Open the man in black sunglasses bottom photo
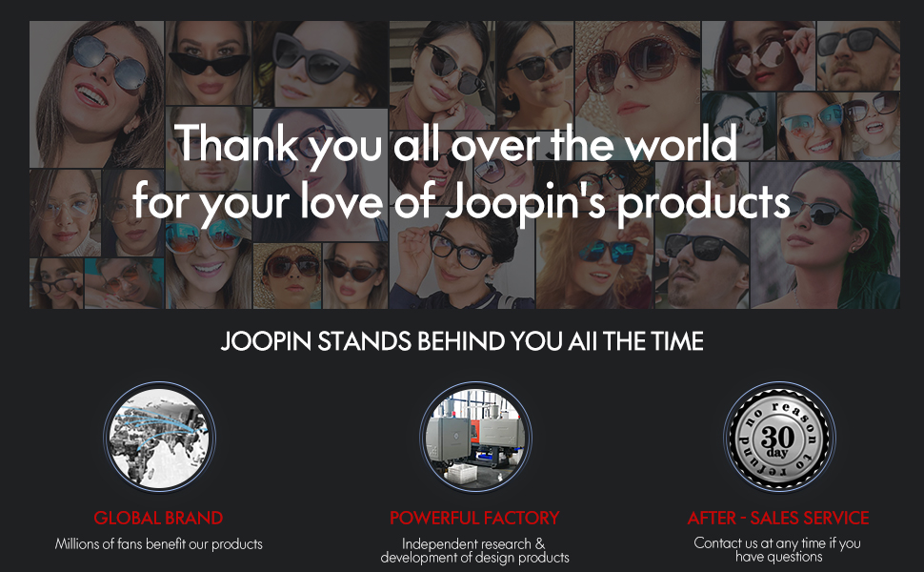The height and width of the screenshot is (572, 924). point(702,265)
